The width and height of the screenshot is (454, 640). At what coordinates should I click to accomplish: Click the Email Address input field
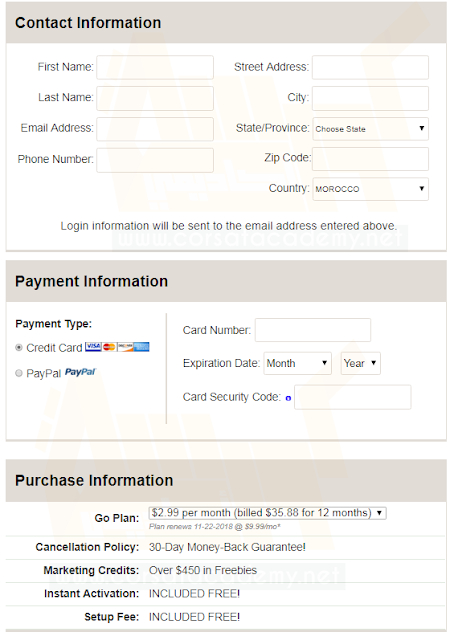coord(155,129)
